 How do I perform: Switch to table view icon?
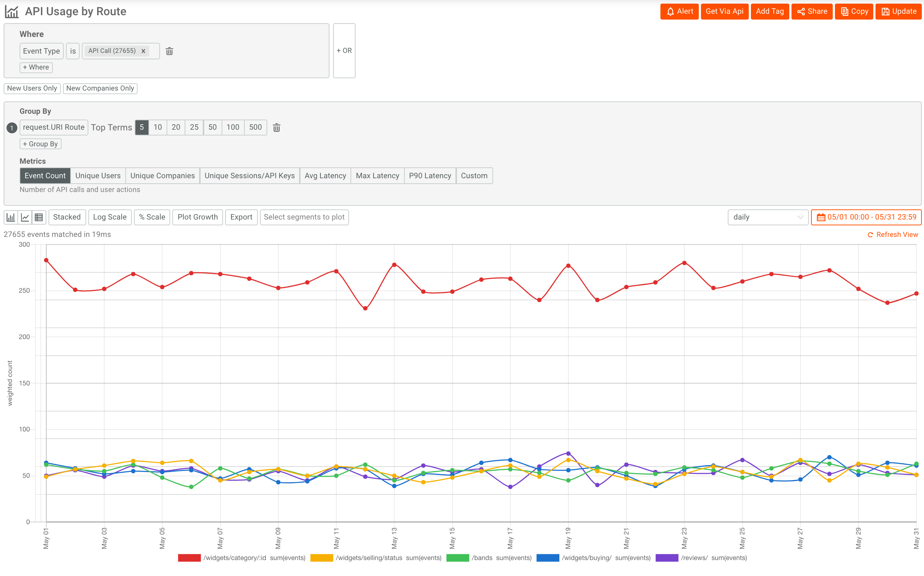[x=39, y=217]
